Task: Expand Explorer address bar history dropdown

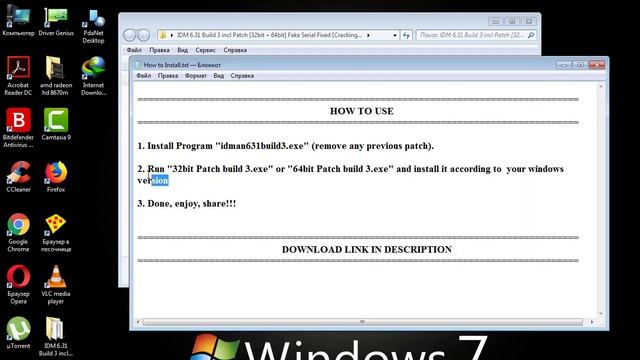Action: coord(395,36)
